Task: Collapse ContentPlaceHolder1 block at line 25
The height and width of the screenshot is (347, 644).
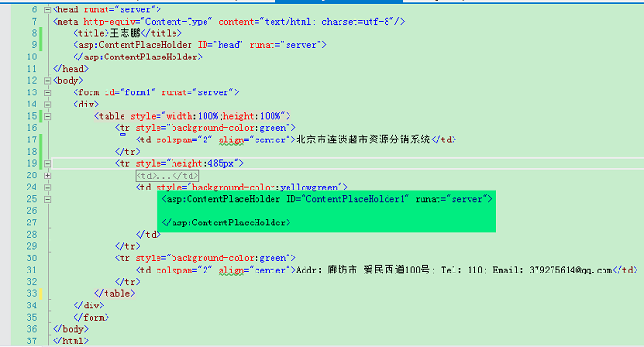Action: (47, 200)
